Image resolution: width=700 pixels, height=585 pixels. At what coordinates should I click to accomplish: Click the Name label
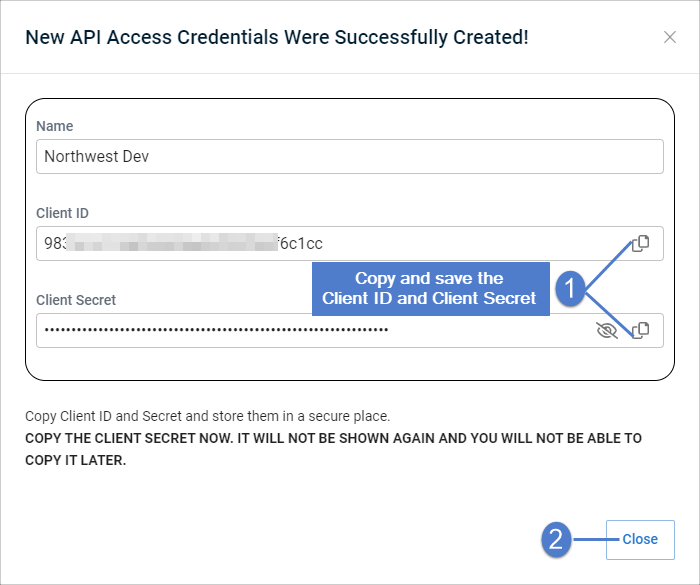tap(54, 126)
